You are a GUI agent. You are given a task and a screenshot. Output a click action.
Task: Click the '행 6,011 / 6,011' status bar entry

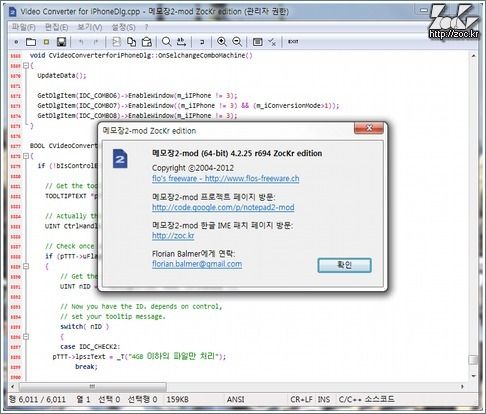point(38,399)
